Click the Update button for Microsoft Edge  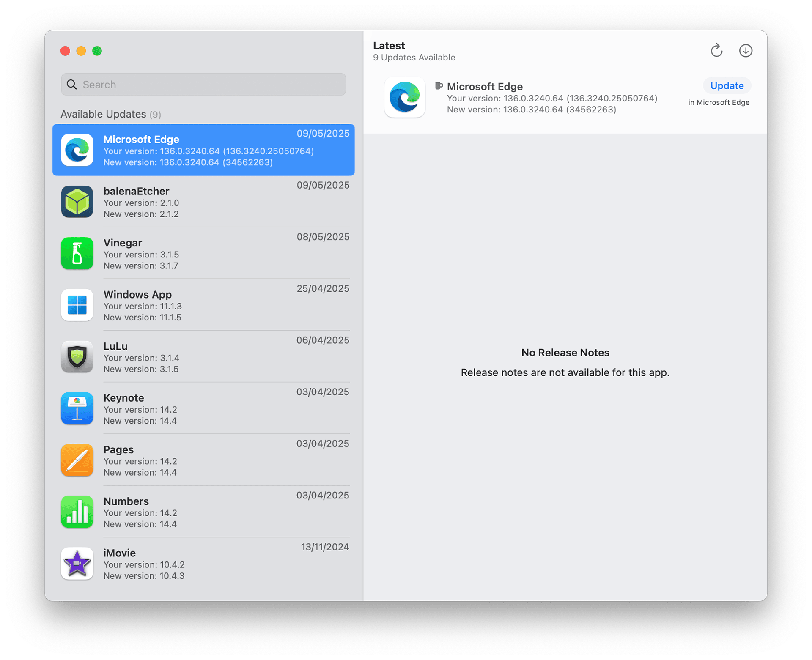point(727,86)
